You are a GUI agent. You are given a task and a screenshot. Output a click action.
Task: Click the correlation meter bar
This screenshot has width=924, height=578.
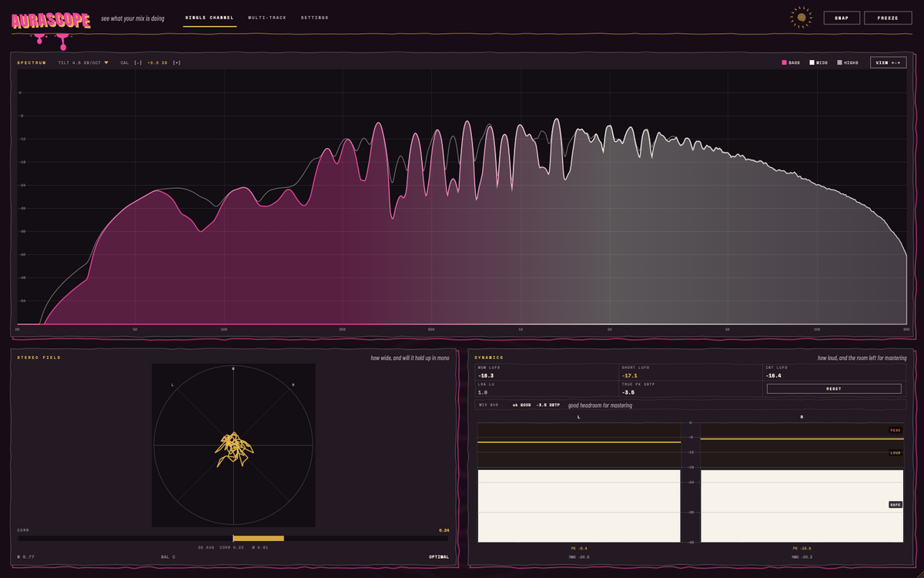click(x=233, y=538)
